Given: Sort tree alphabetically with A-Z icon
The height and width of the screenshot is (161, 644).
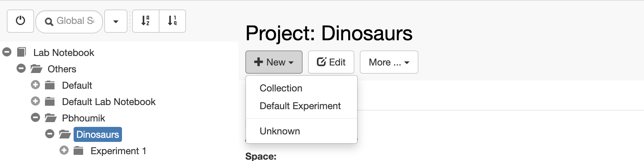Looking at the screenshot, I should point(145,21).
